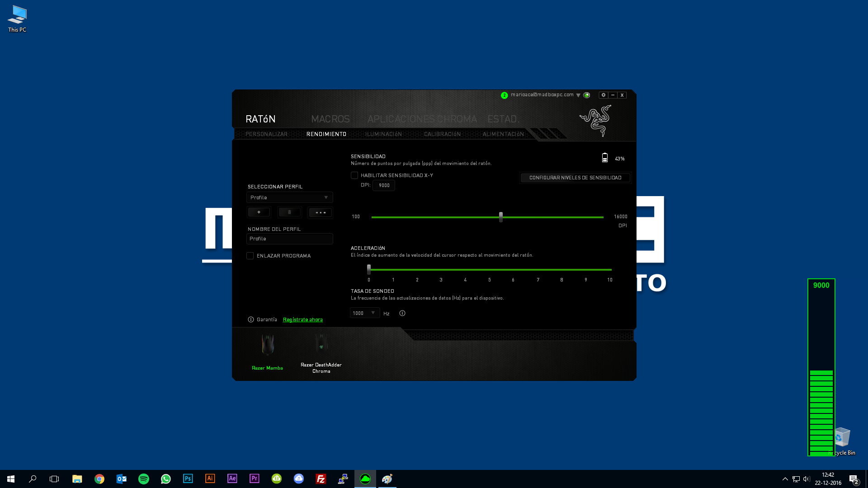868x488 pixels.
Task: Open Spotify from the taskbar
Action: pyautogui.click(x=144, y=479)
